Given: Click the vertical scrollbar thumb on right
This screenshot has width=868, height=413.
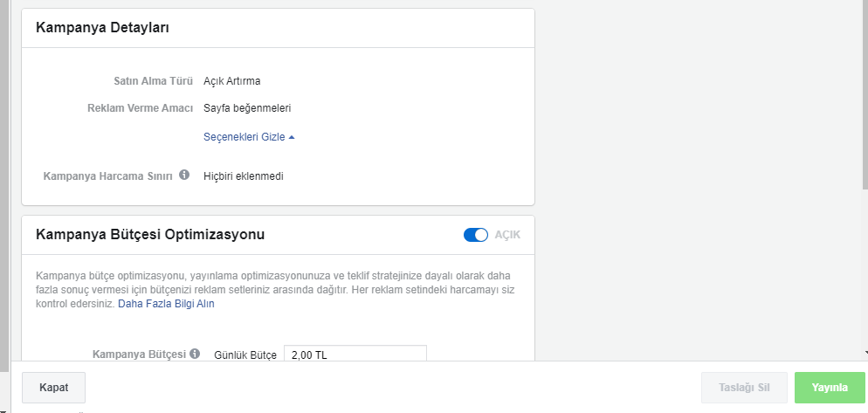Looking at the screenshot, I should point(865,94).
